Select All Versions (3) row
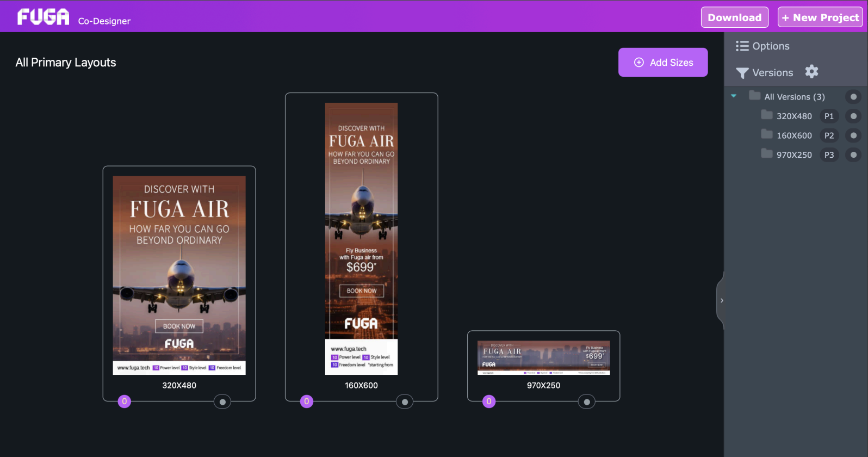 click(x=795, y=97)
